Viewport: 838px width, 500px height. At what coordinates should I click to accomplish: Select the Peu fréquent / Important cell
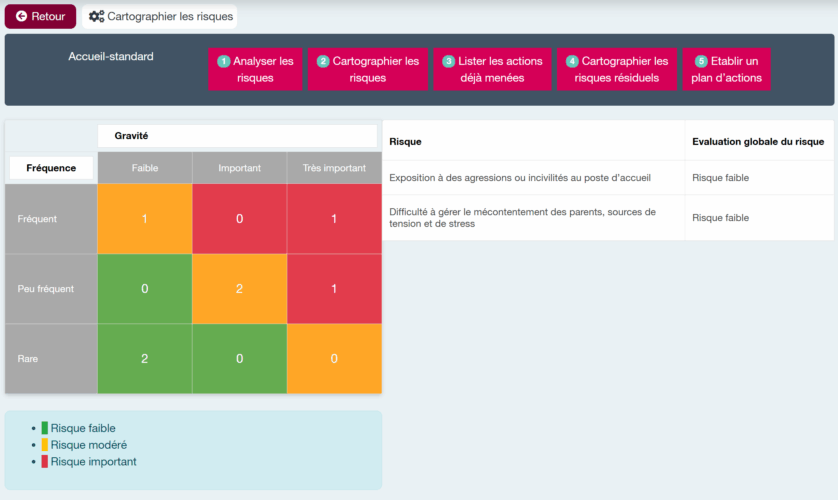click(239, 289)
